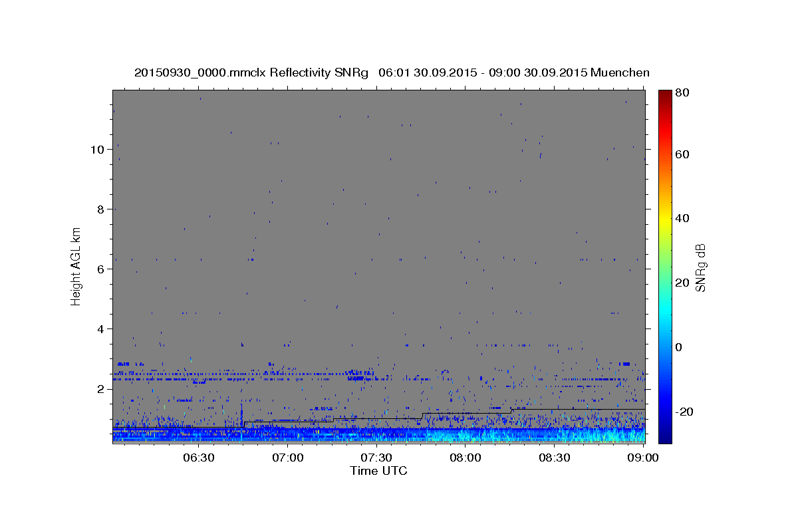Click the 'SNRg dB' colorbar label

pos(700,268)
